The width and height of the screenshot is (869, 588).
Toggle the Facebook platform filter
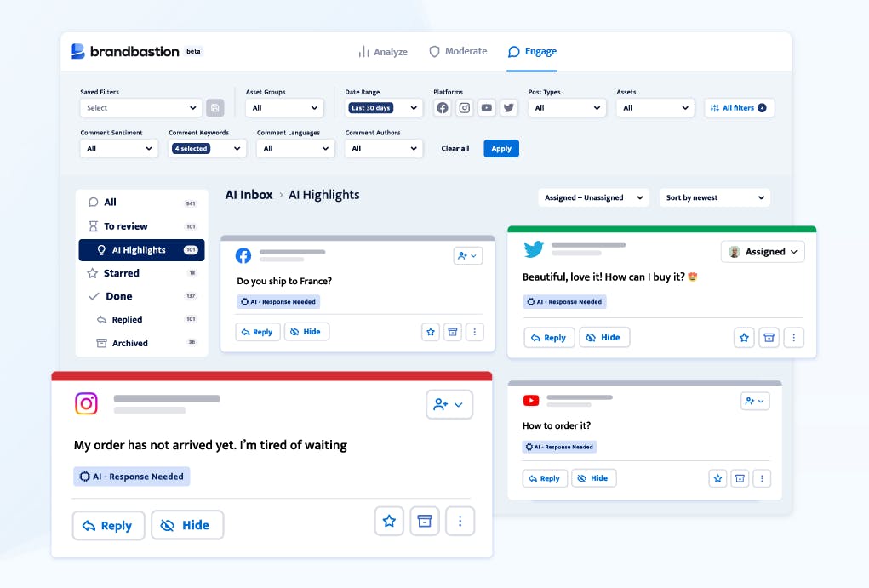click(x=443, y=107)
